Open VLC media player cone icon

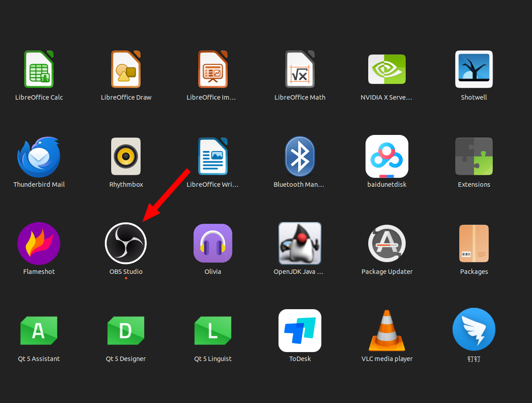coord(387,330)
